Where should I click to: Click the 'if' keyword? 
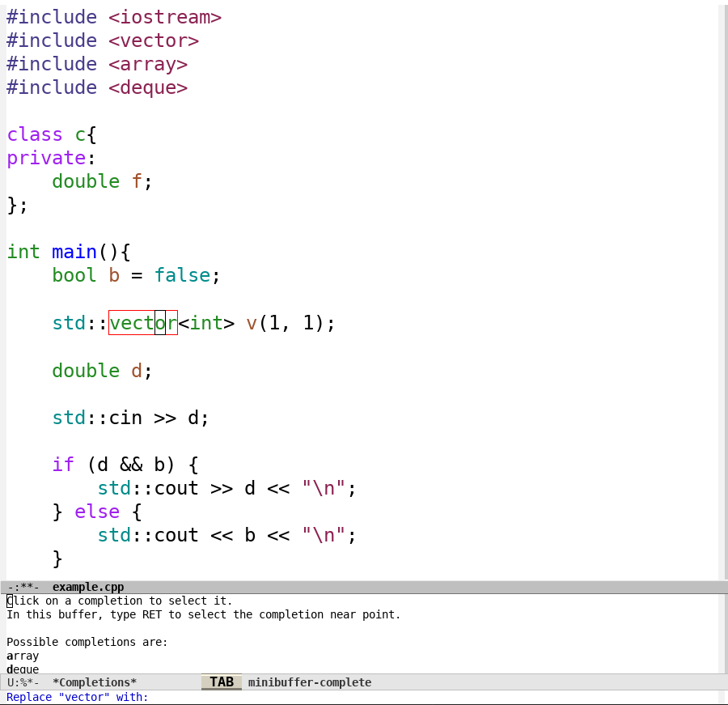[x=63, y=465]
